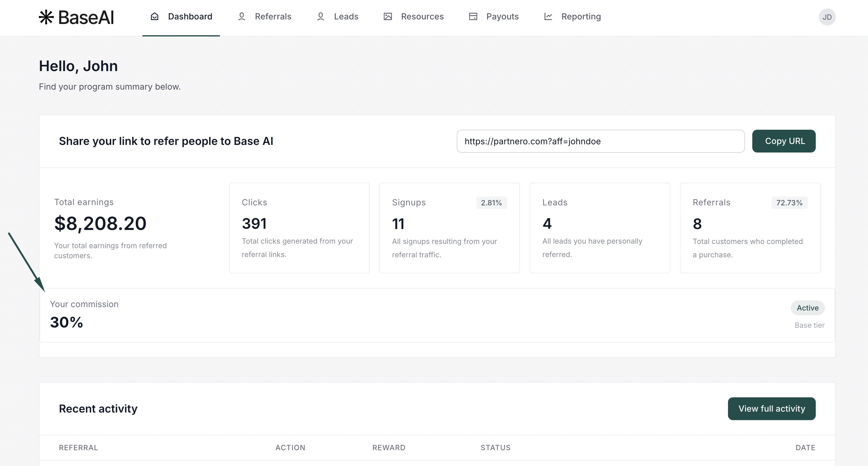868x466 pixels.
Task: Open the JD user avatar menu
Action: pos(827,17)
